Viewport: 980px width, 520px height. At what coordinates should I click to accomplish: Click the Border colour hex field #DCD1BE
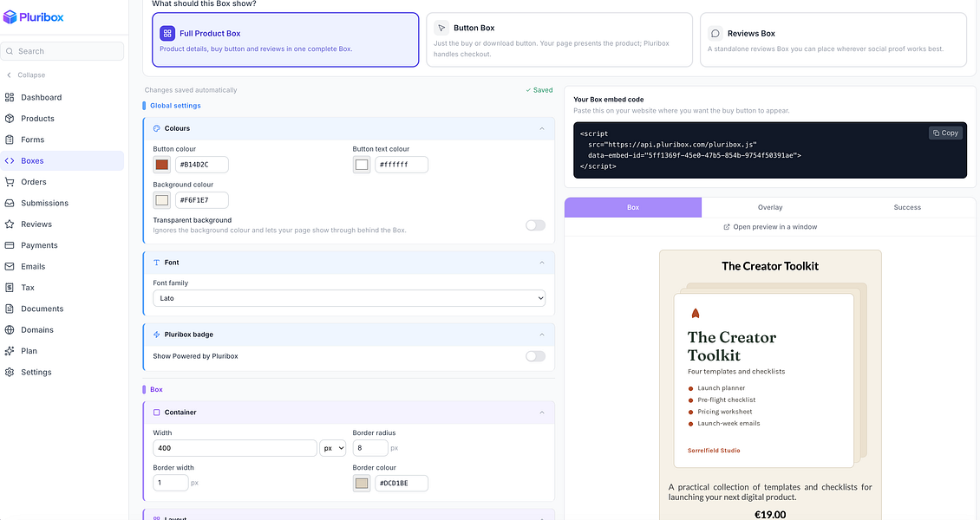[x=402, y=484]
